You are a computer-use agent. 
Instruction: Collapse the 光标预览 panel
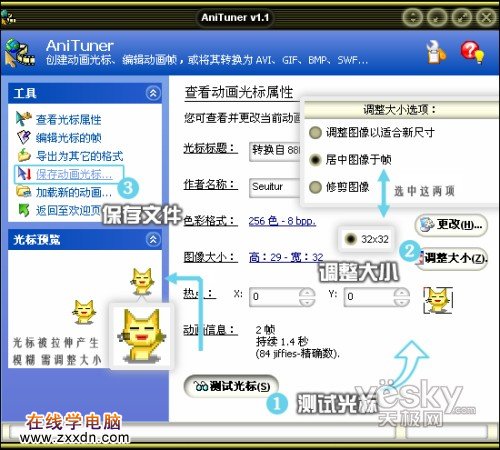coord(153,239)
